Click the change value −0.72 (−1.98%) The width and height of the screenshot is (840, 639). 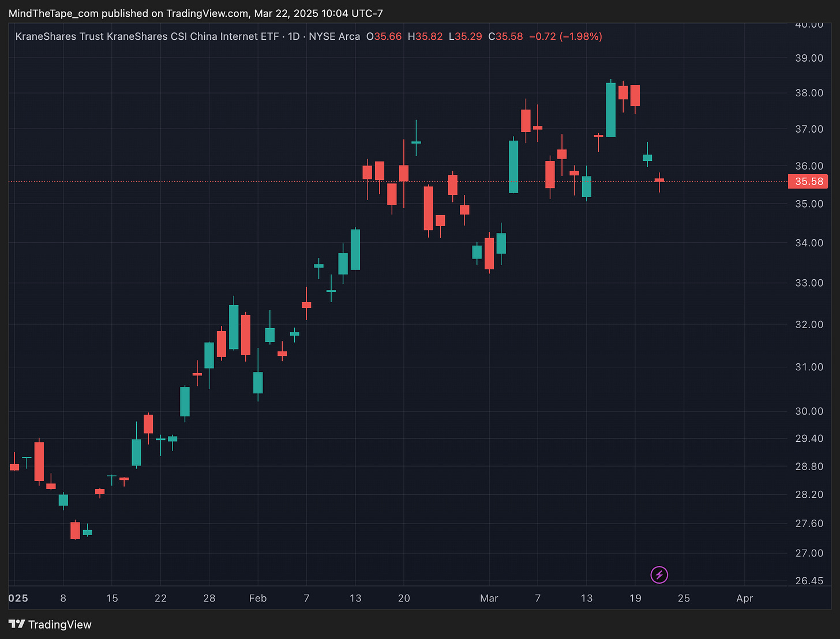click(x=565, y=36)
